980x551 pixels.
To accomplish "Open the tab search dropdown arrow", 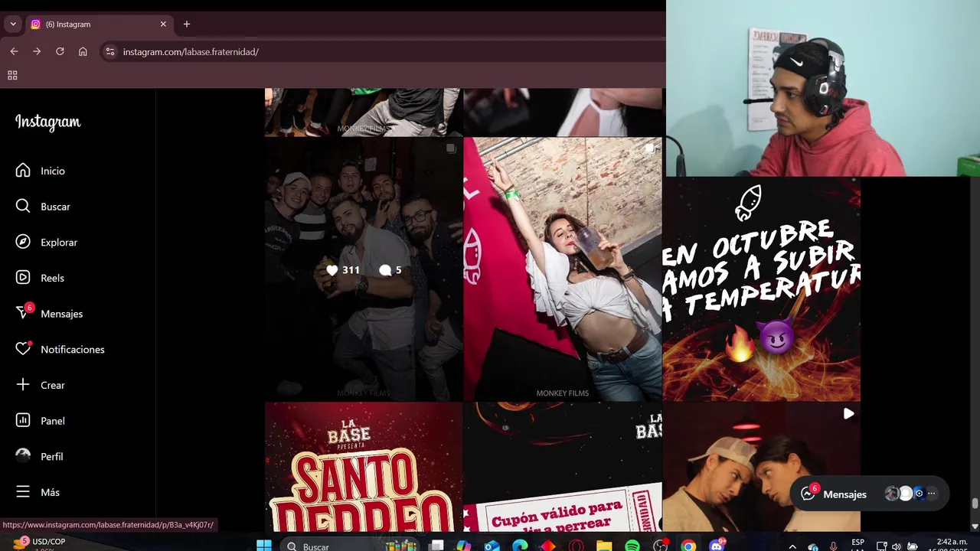I will [x=13, y=24].
